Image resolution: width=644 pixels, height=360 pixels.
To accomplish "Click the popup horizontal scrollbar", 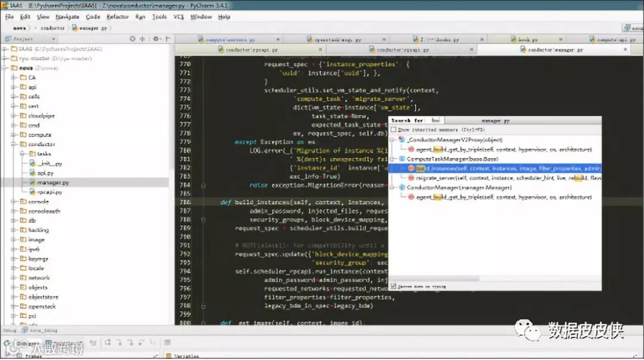I will point(435,279).
